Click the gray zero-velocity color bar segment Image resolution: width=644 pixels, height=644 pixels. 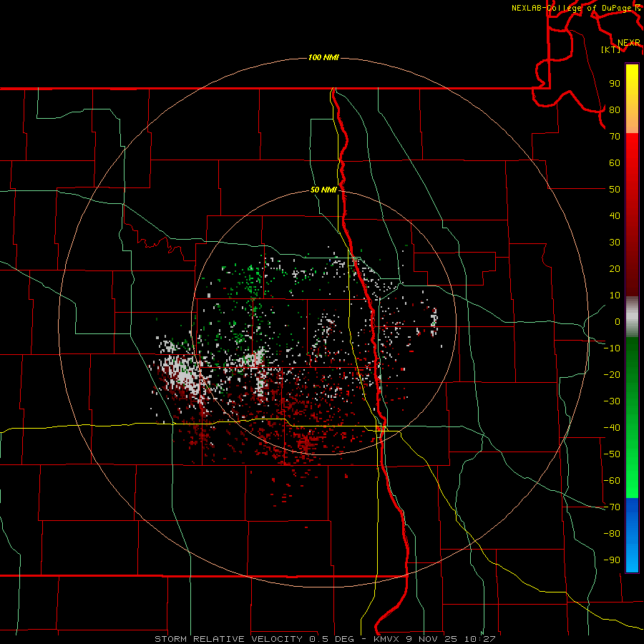(632, 317)
